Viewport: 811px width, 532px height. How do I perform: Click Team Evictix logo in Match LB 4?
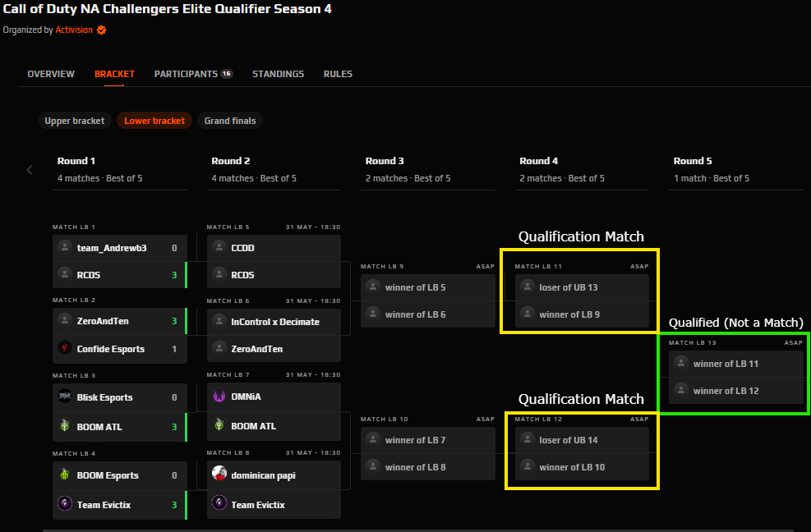pyautogui.click(x=65, y=503)
